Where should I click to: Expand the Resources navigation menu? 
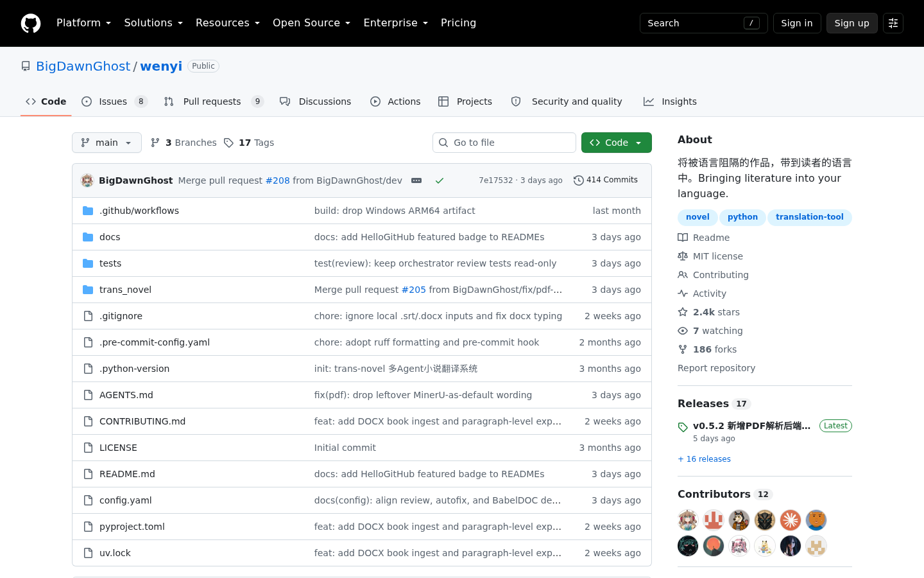click(x=228, y=23)
